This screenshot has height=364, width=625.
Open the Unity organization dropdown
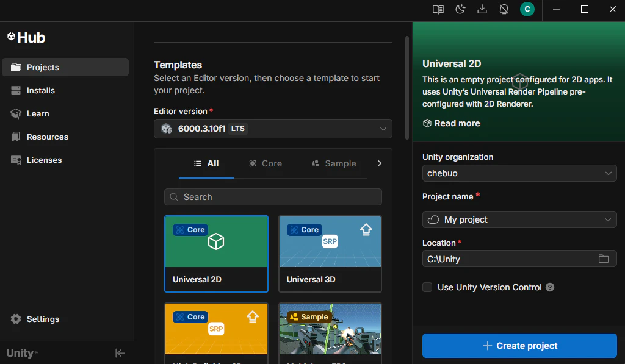(x=519, y=173)
